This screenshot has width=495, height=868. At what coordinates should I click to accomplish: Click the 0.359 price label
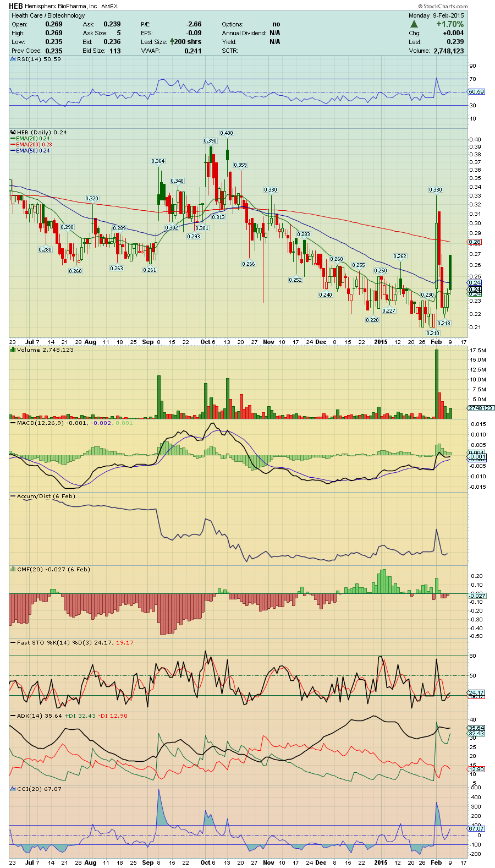pyautogui.click(x=240, y=165)
